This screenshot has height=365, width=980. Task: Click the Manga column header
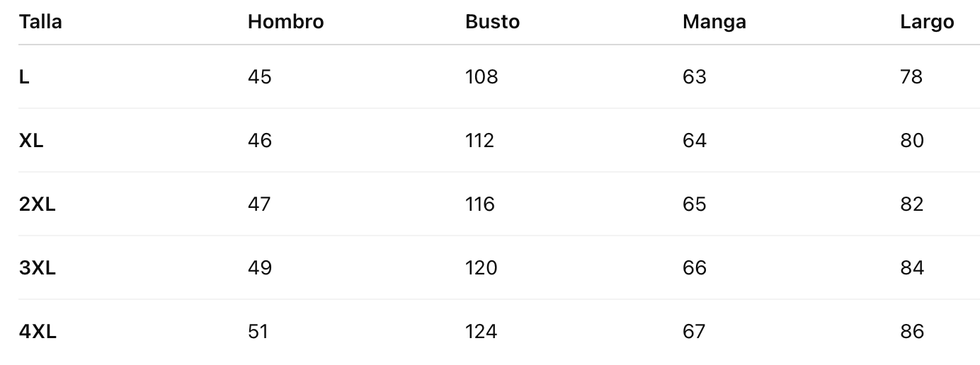coord(714,22)
